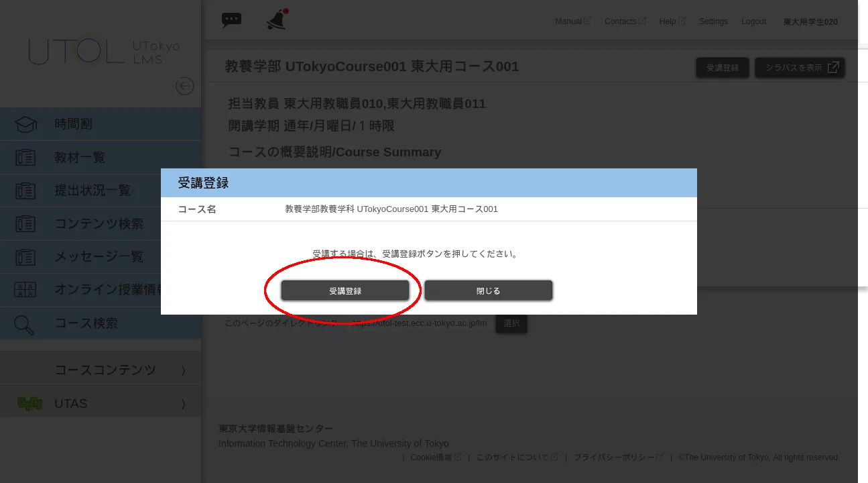
Task: Click the magnifier icon for コース検索
Action: (x=24, y=323)
